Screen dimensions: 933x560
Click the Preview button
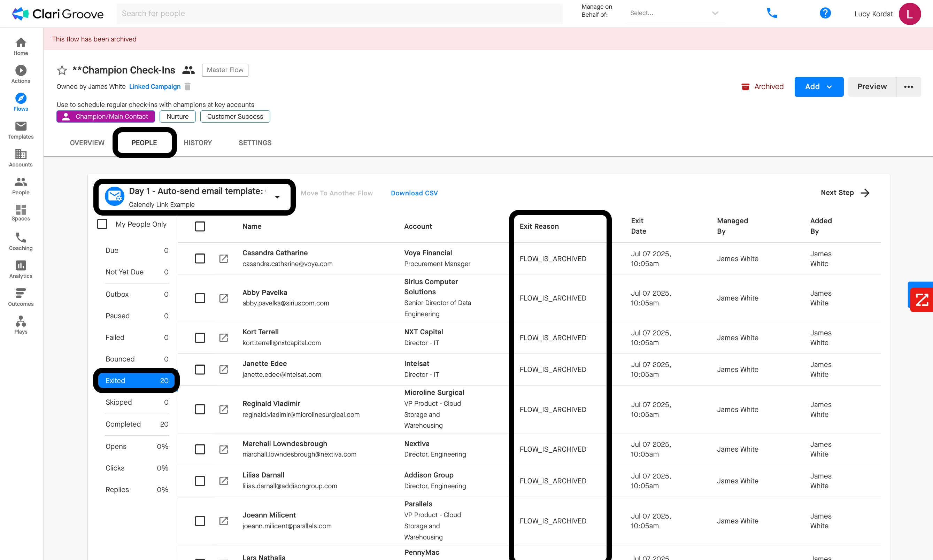pos(871,87)
